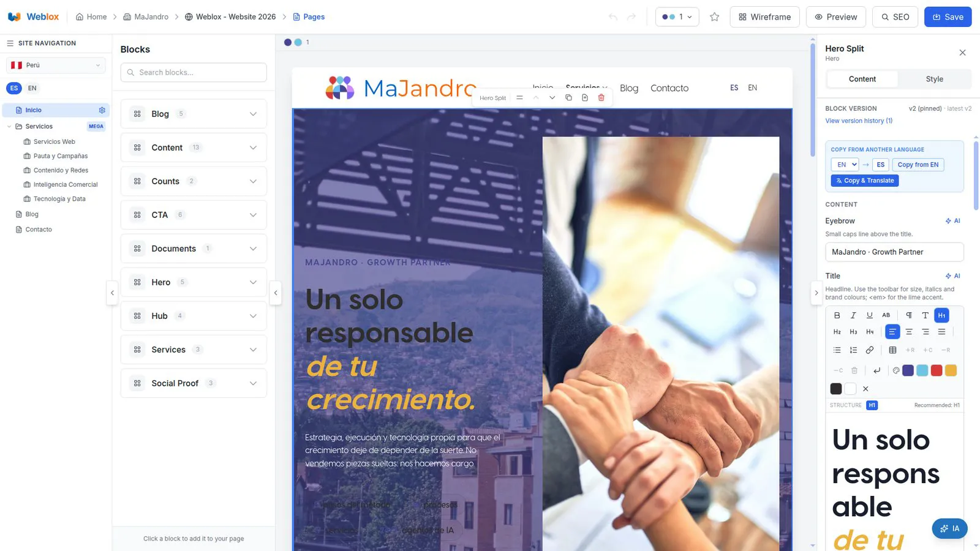
Task: Create a bulleted list in the Title toolbar
Action: 837,350
